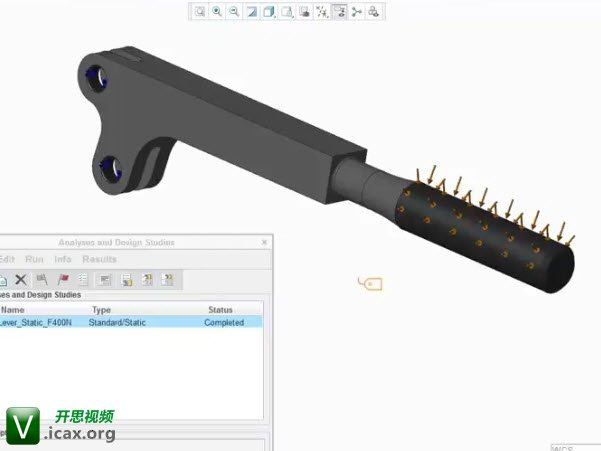Screen dimensions: 601x451
Task: Open the Info menu
Action: (x=62, y=259)
